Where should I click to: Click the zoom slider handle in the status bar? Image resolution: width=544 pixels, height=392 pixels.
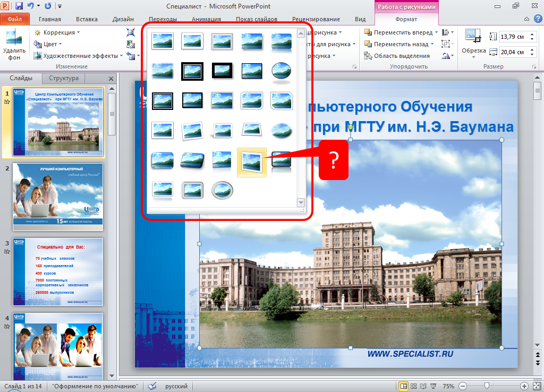pyautogui.click(x=488, y=386)
